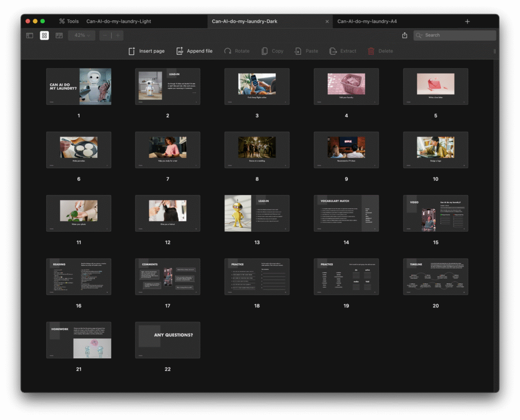Toggle the page grid thumbnail view
The width and height of the screenshot is (520, 420).
[x=45, y=36]
